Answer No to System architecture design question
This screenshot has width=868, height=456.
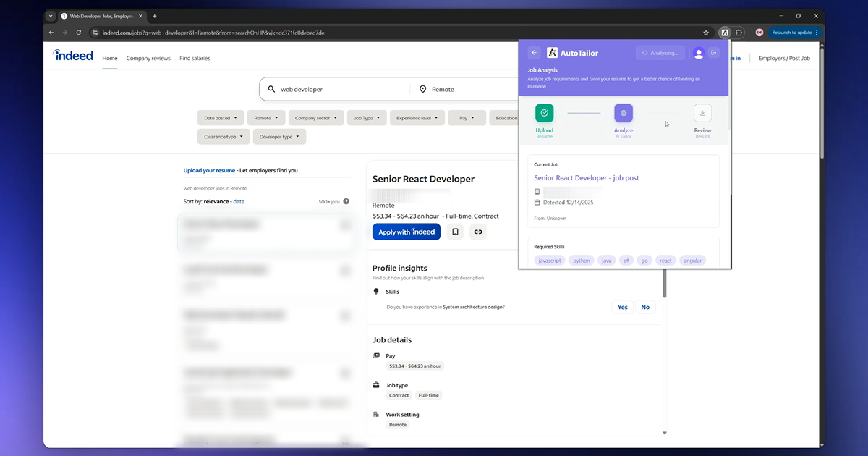[645, 307]
